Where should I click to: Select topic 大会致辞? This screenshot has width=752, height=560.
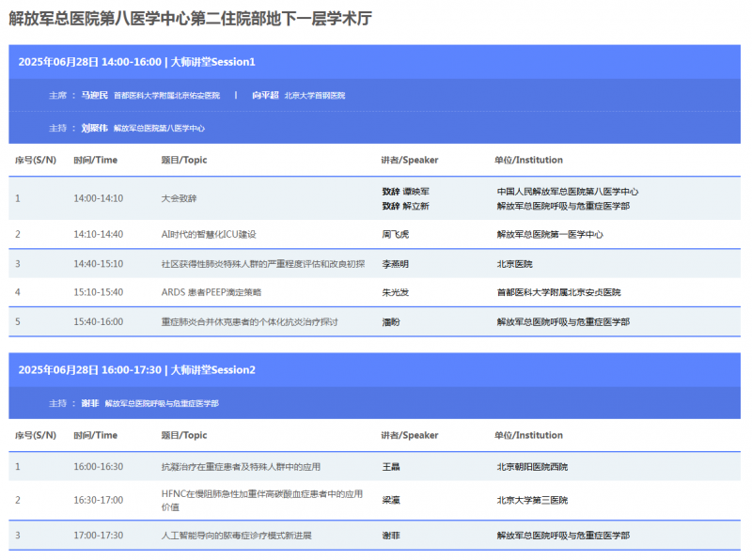tap(179, 198)
